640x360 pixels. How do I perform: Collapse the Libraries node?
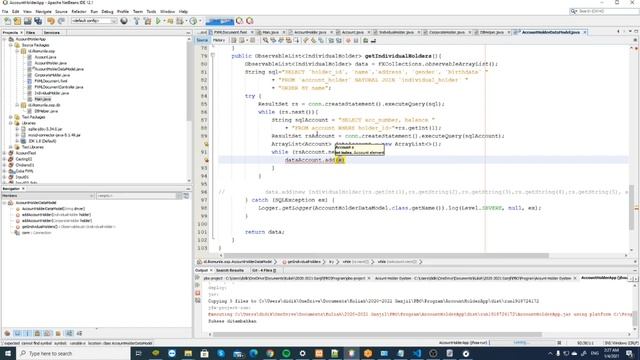pos(11,123)
